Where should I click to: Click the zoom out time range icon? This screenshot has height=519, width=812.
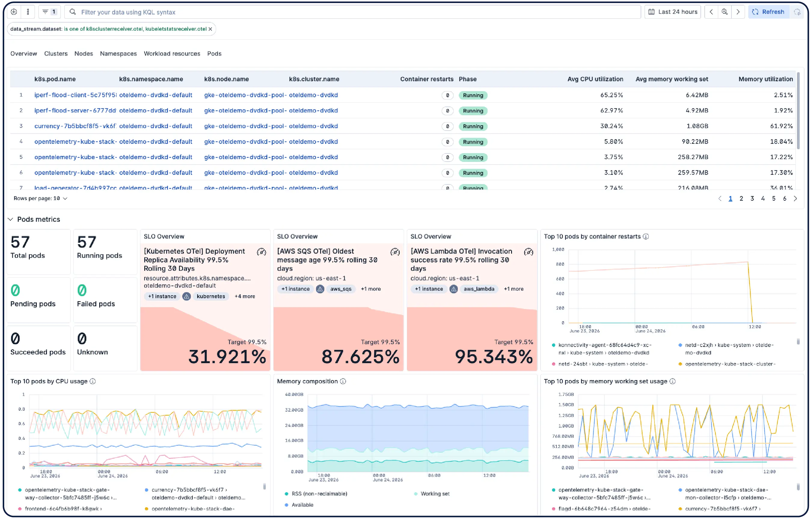click(x=724, y=12)
